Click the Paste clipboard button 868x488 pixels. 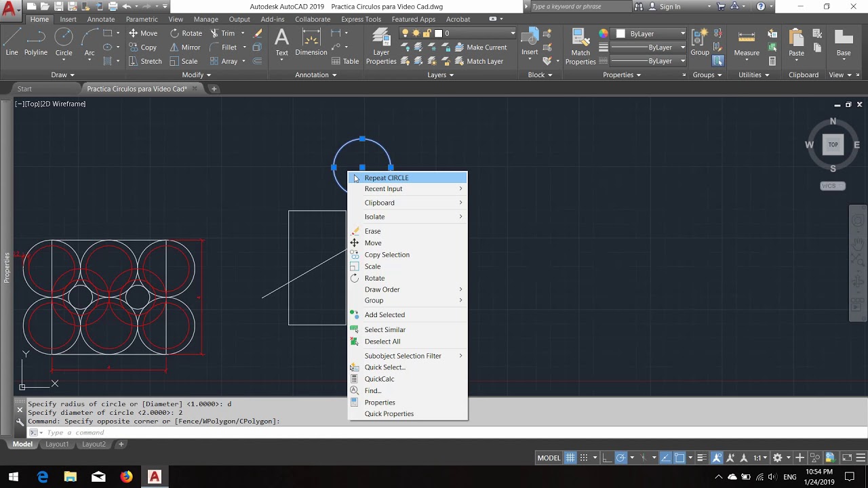point(797,42)
